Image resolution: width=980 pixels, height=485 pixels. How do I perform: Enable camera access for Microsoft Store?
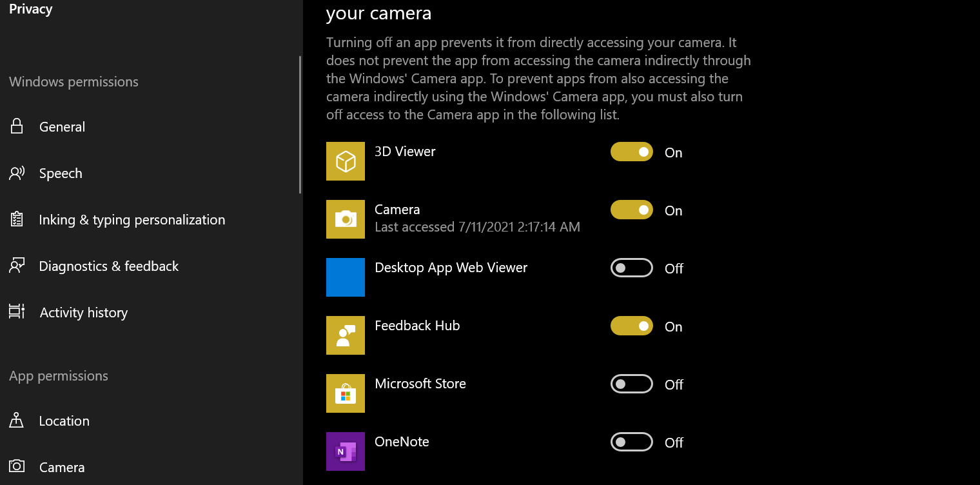632,384
